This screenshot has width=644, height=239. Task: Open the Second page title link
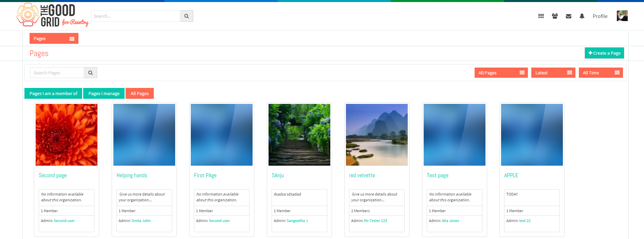(x=53, y=175)
